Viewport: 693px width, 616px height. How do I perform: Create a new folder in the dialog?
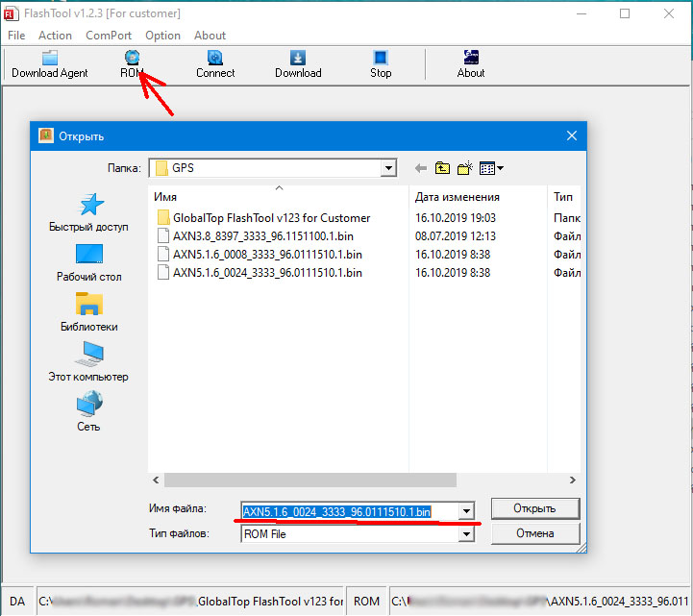[466, 168]
